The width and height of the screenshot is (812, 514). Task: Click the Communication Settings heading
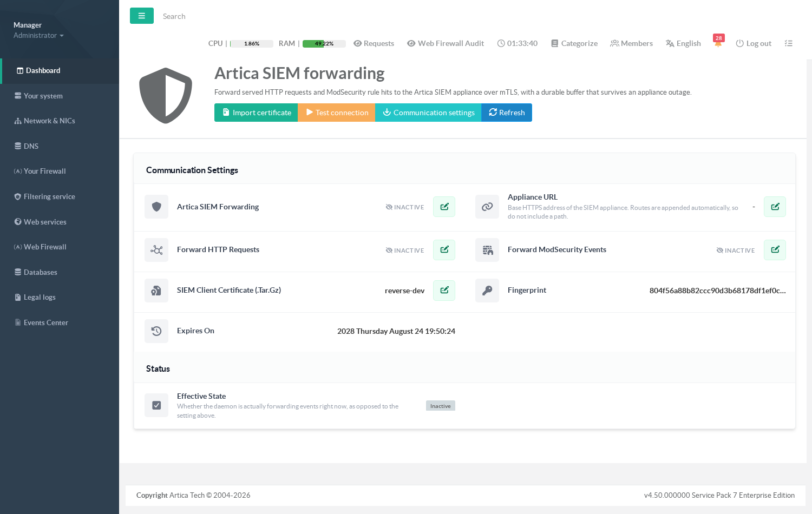(192, 170)
